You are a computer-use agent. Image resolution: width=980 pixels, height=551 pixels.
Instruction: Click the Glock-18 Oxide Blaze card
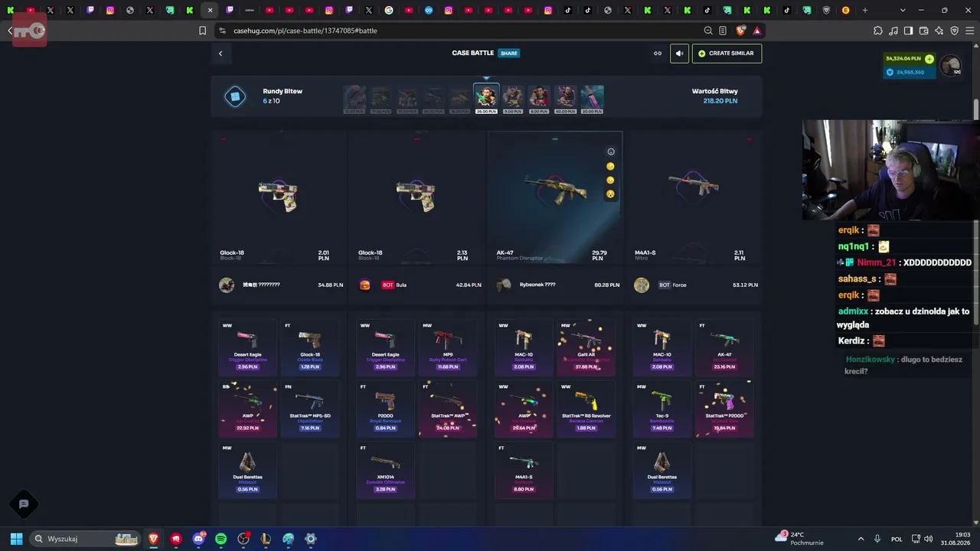[x=310, y=347]
